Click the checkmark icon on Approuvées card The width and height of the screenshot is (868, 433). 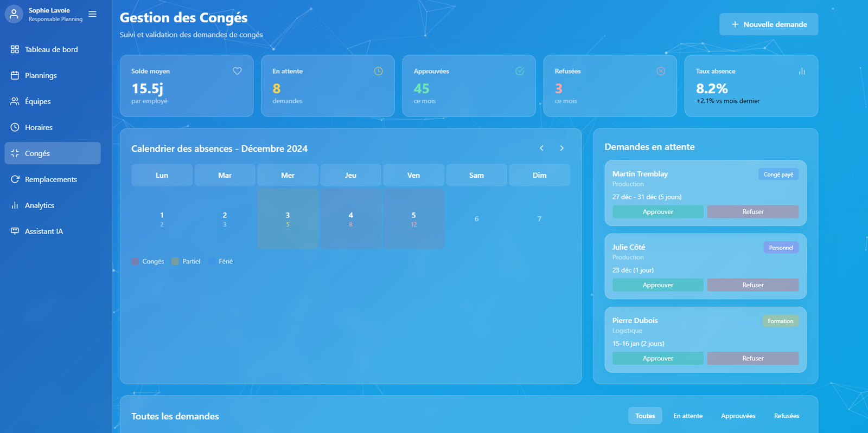519,71
